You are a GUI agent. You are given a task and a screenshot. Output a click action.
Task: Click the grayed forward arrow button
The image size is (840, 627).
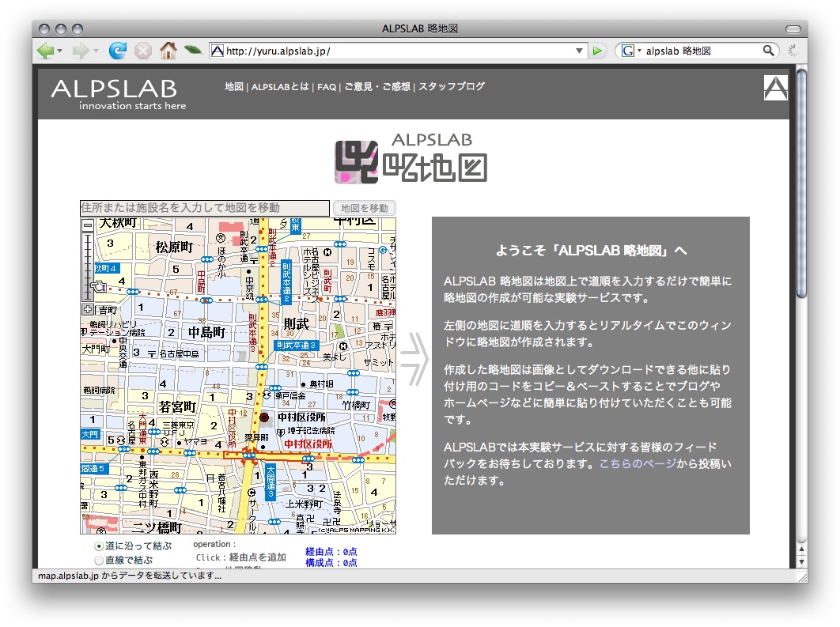pos(81,51)
